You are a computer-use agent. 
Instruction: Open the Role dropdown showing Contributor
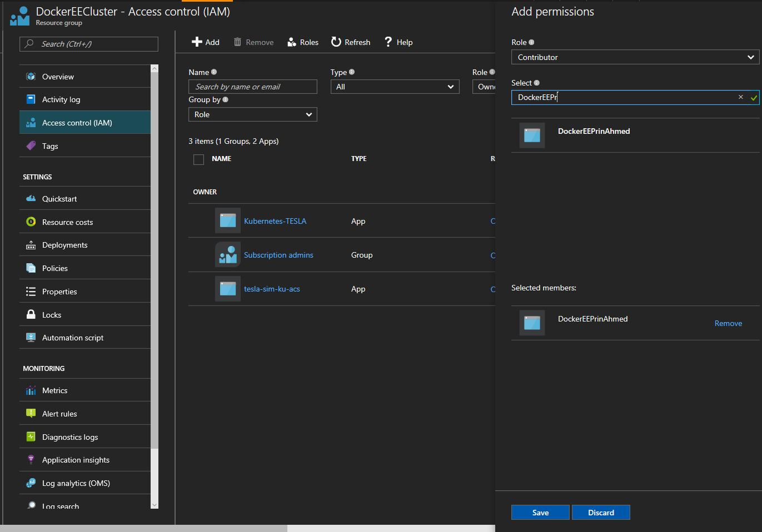pyautogui.click(x=635, y=57)
